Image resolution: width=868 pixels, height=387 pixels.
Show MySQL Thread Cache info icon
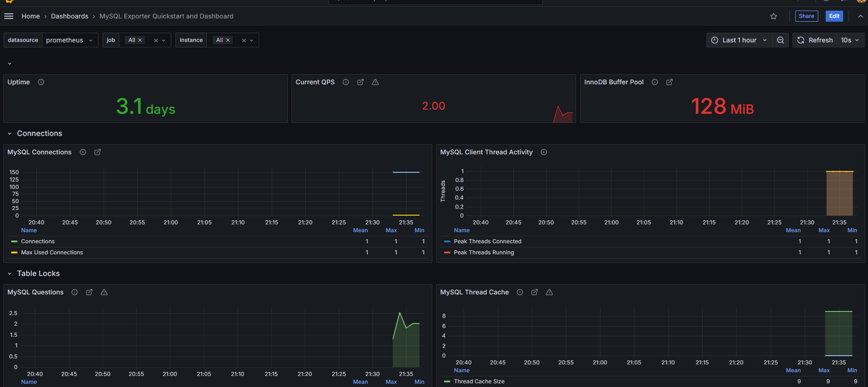coord(520,292)
